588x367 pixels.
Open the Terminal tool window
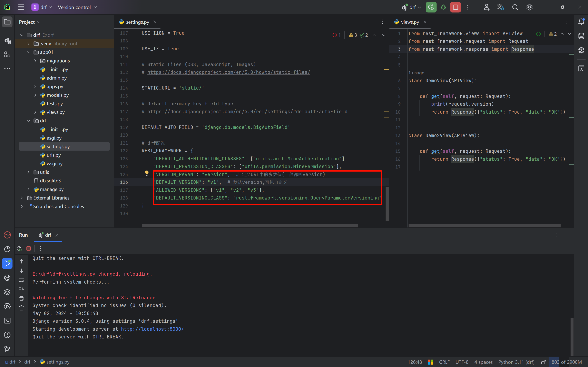[x=7, y=321]
